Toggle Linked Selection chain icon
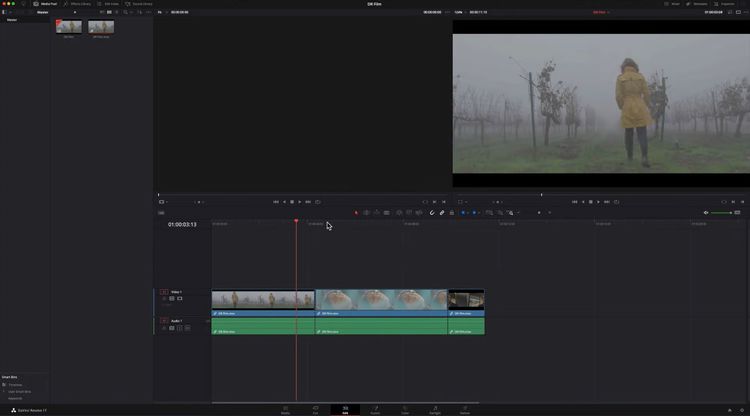 click(x=442, y=213)
